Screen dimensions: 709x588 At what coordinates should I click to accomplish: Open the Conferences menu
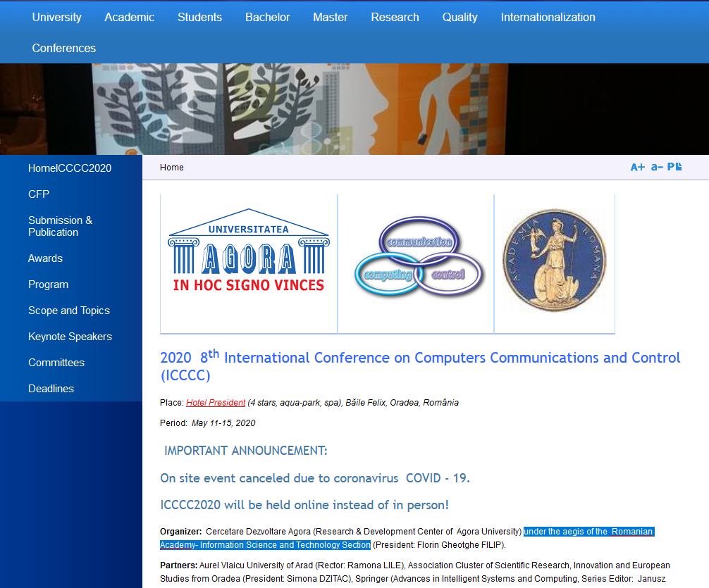tap(63, 48)
